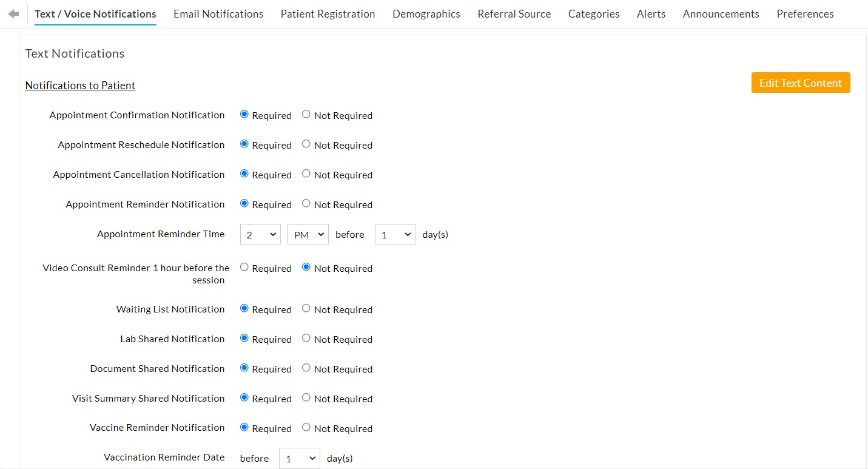Image resolution: width=868 pixels, height=469 pixels.
Task: Open the Demographics tab
Action: [x=426, y=13]
